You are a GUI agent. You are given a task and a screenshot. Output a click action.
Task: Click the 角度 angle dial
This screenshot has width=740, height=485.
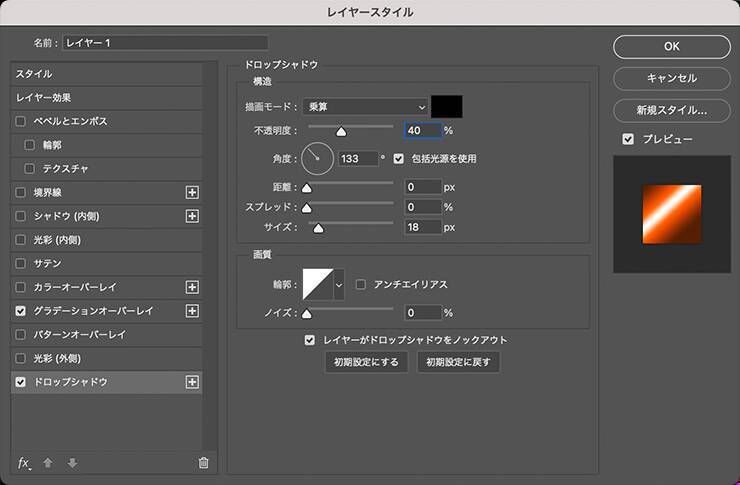(x=317, y=157)
